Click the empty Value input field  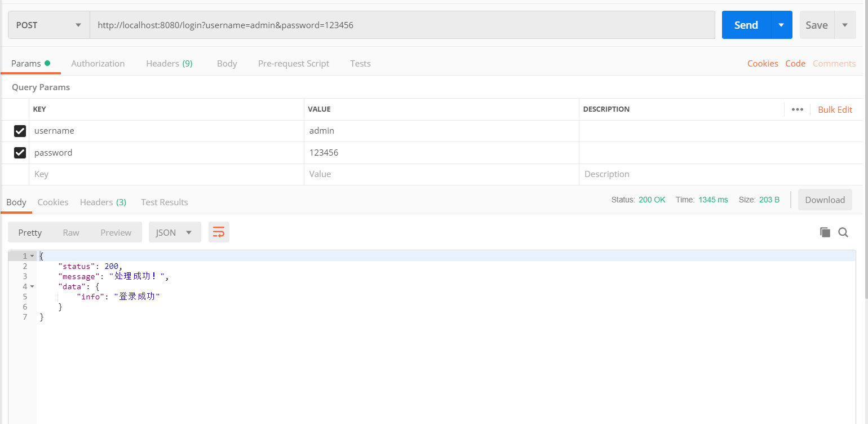441,174
